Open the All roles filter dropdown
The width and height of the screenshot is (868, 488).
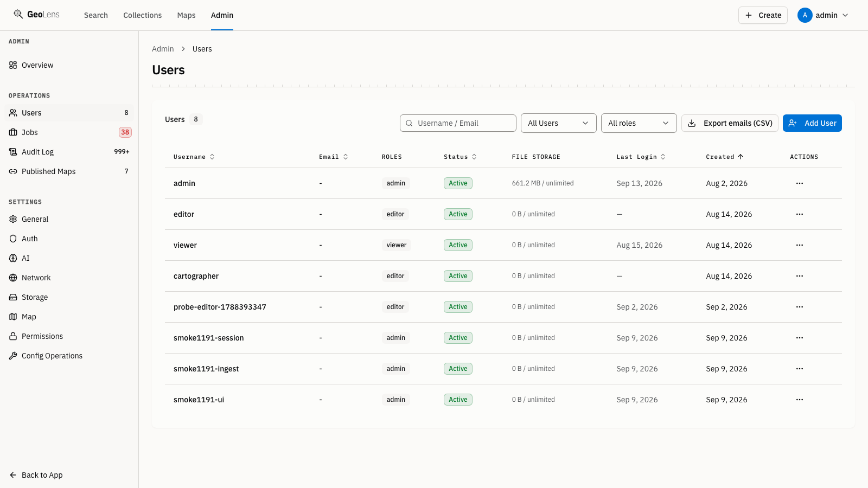pyautogui.click(x=639, y=123)
